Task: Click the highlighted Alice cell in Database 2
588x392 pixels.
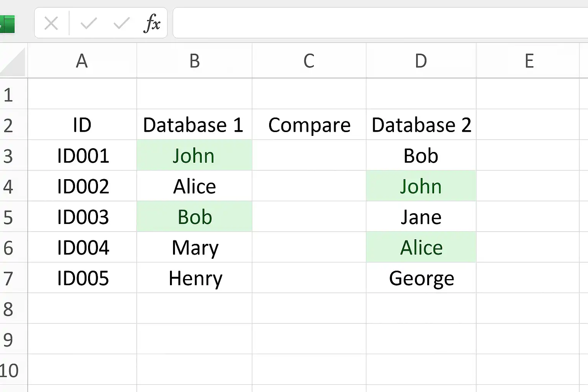Action: point(421,247)
